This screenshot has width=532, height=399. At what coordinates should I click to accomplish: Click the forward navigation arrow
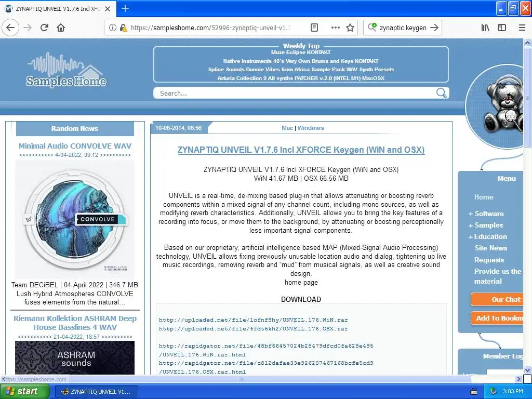[28, 28]
